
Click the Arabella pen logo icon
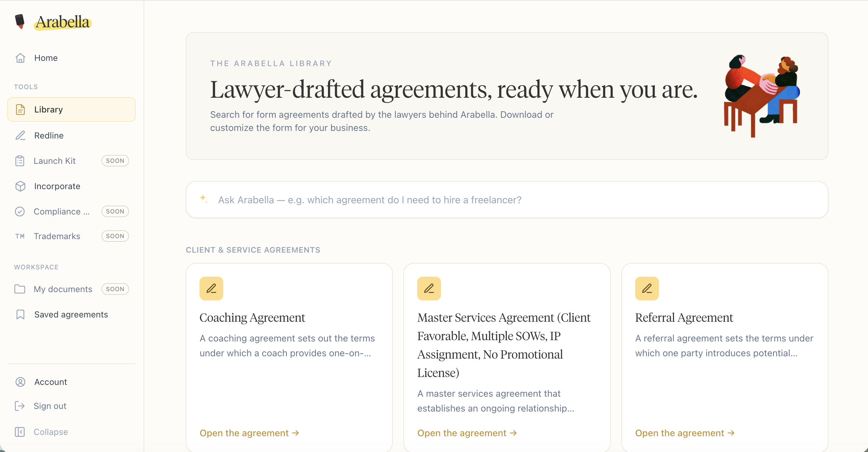(x=20, y=21)
